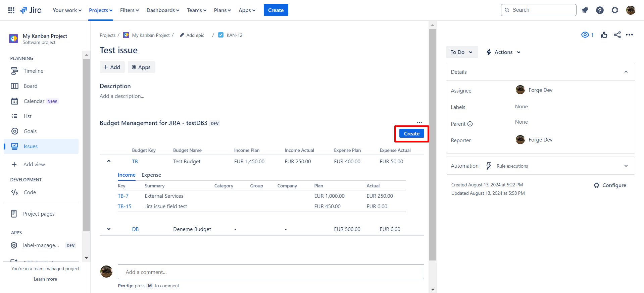Open the DB budget key link

[x=135, y=229]
